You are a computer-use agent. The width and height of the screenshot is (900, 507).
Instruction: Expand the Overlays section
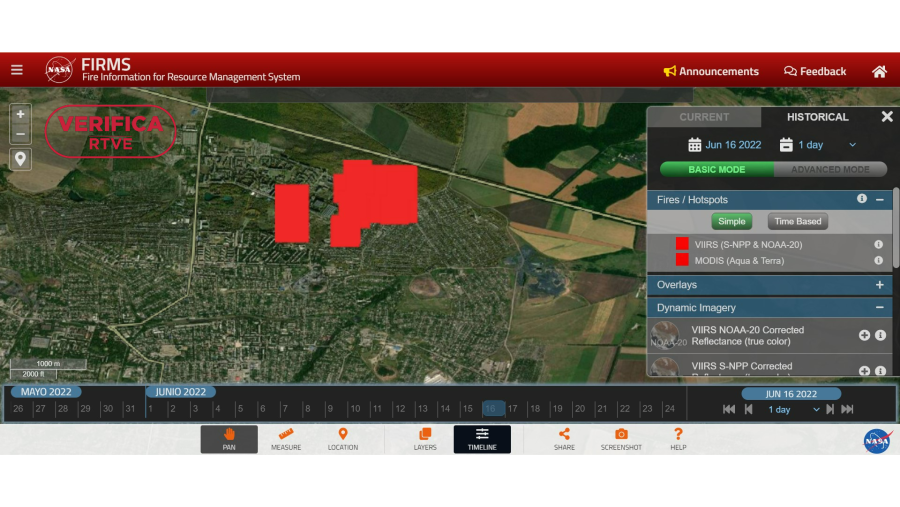coord(880,285)
